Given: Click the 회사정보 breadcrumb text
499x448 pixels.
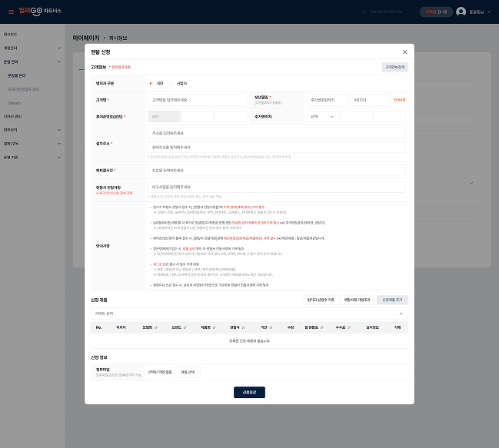Looking at the screenshot, I should tap(118, 38).
